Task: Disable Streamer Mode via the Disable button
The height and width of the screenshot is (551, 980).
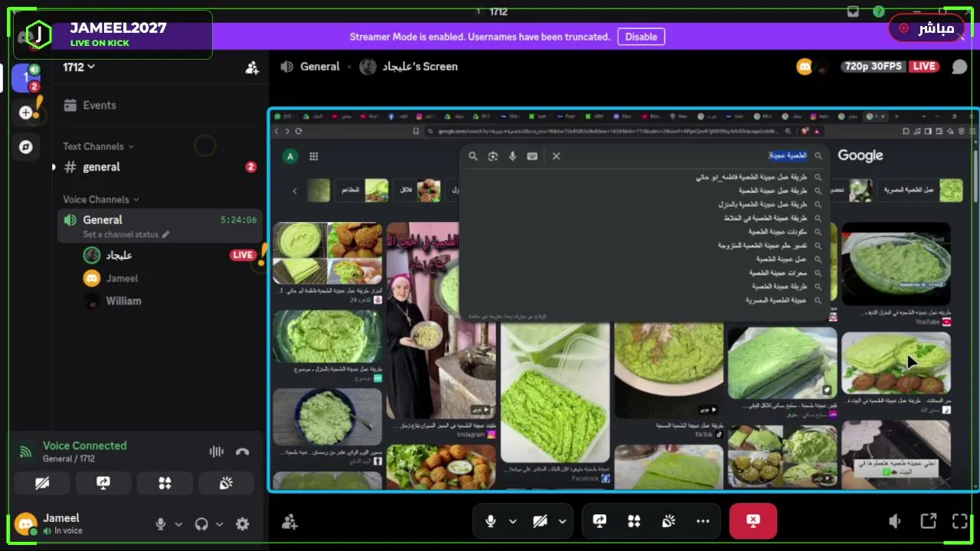Action: (641, 37)
